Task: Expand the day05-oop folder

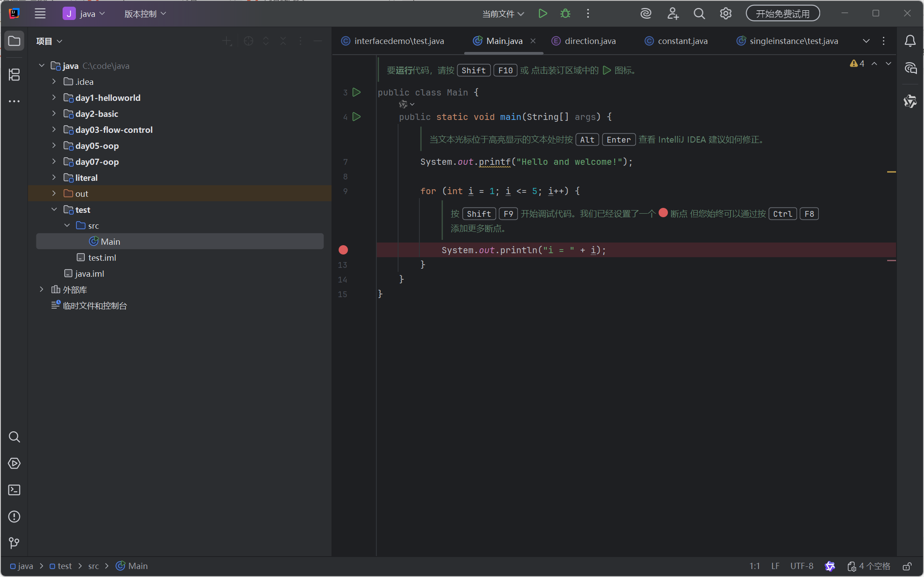Action: pyautogui.click(x=54, y=146)
